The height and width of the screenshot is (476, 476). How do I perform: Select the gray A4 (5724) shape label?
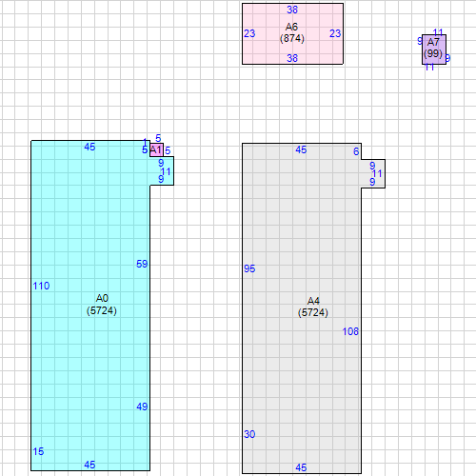pos(313,307)
